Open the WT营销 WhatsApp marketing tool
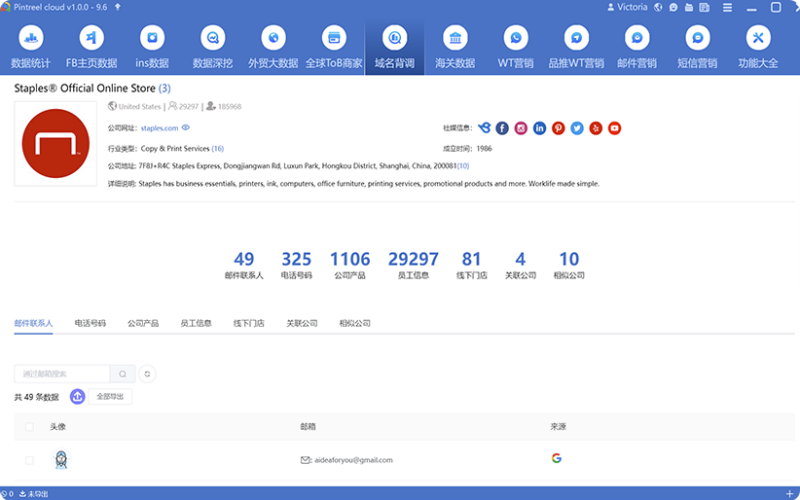Viewport: 800px width, 500px height. (x=515, y=47)
